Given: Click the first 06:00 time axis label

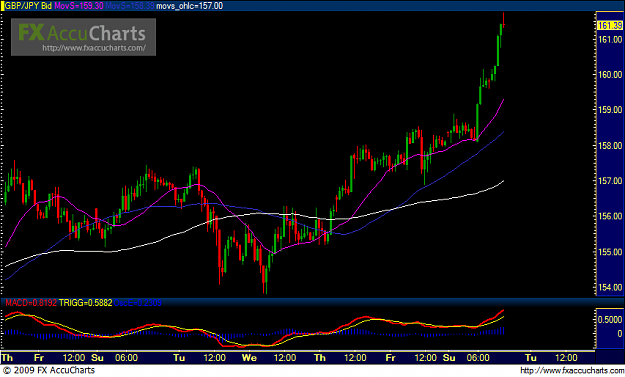Looking at the screenshot, I should [126, 357].
